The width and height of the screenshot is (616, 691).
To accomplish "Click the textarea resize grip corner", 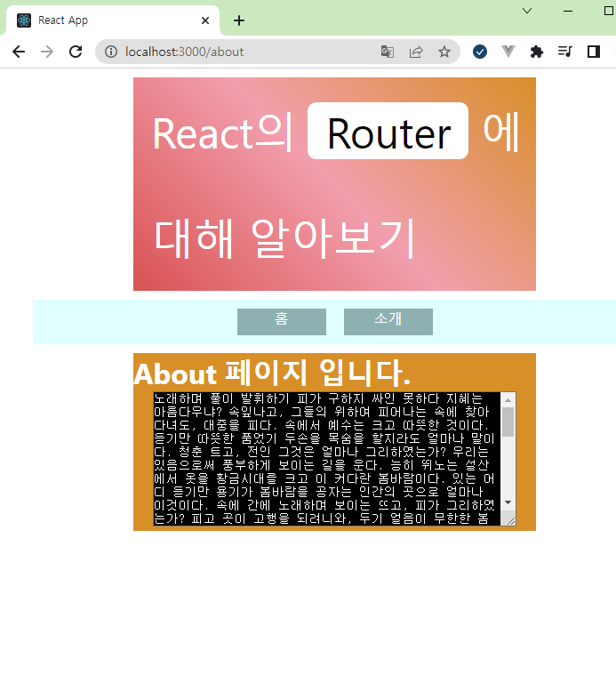I will [511, 521].
